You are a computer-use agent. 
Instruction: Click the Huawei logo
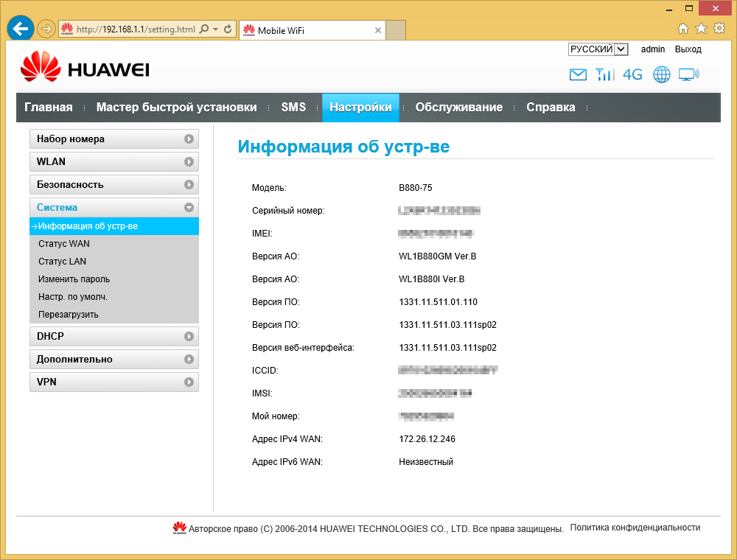point(85,67)
